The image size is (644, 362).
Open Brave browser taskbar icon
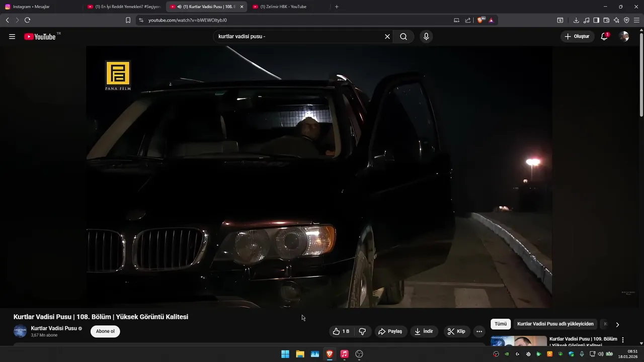pyautogui.click(x=330, y=354)
